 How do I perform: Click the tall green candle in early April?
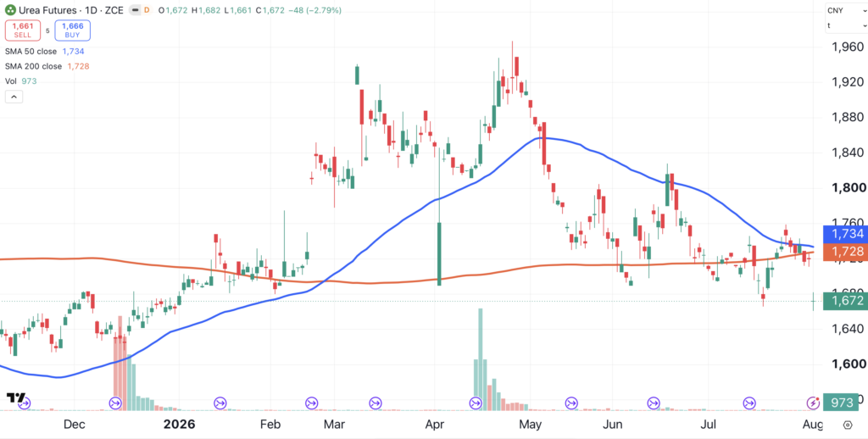point(439,254)
